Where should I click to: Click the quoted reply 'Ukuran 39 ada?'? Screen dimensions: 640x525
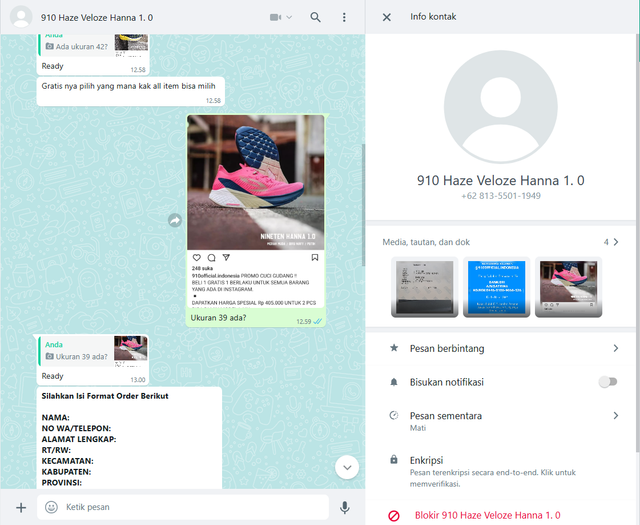(x=93, y=351)
